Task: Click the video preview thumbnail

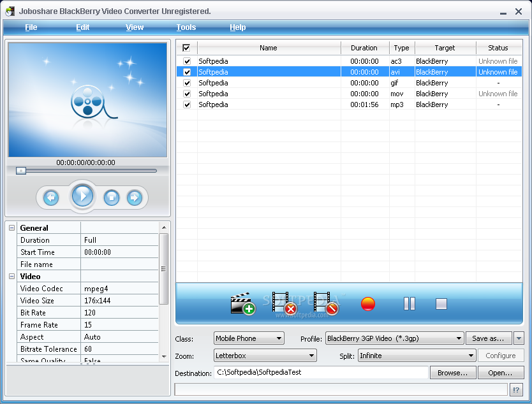Action: (x=87, y=99)
